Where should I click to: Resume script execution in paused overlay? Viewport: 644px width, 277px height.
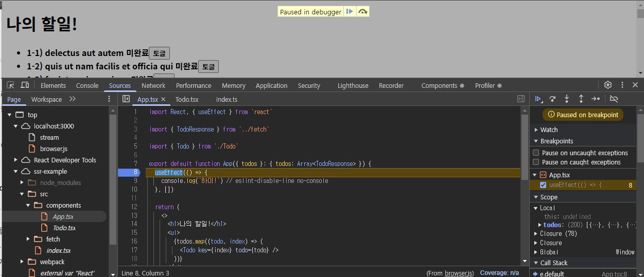350,11
